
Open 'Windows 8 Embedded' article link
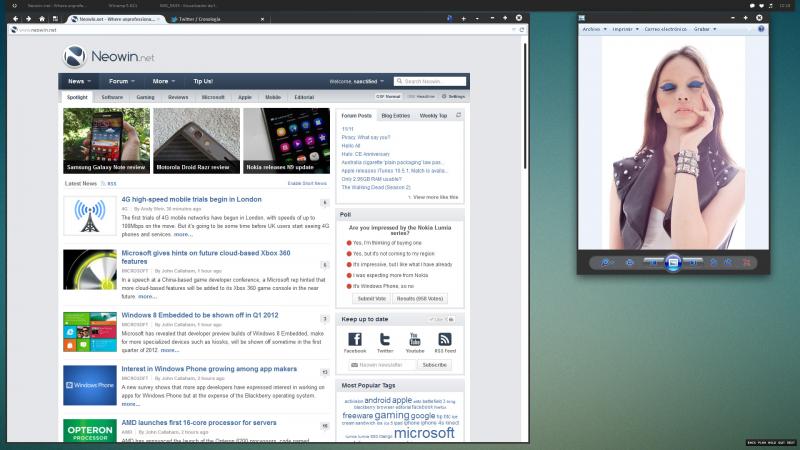coord(200,315)
